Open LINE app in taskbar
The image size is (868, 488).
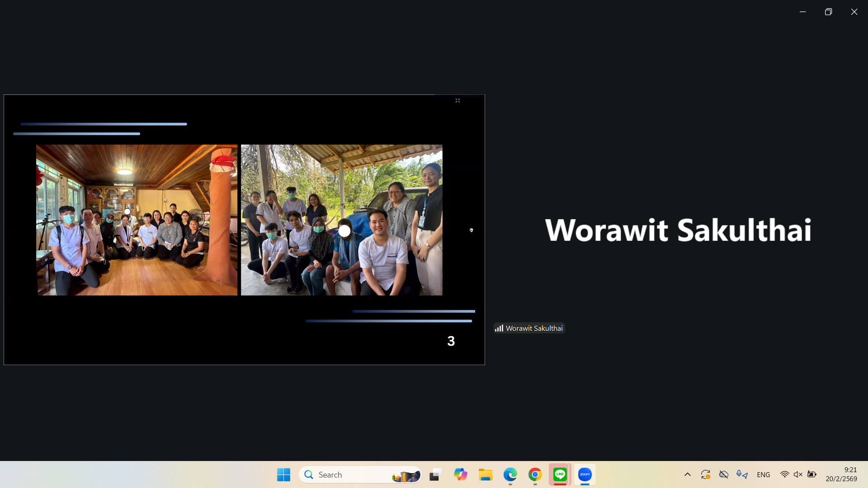(x=560, y=474)
